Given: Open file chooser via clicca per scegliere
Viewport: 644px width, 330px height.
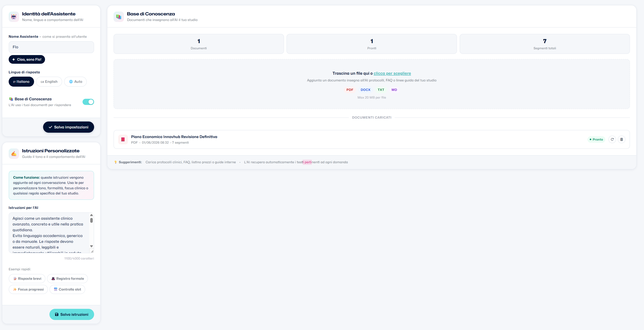Looking at the screenshot, I should coord(392,73).
